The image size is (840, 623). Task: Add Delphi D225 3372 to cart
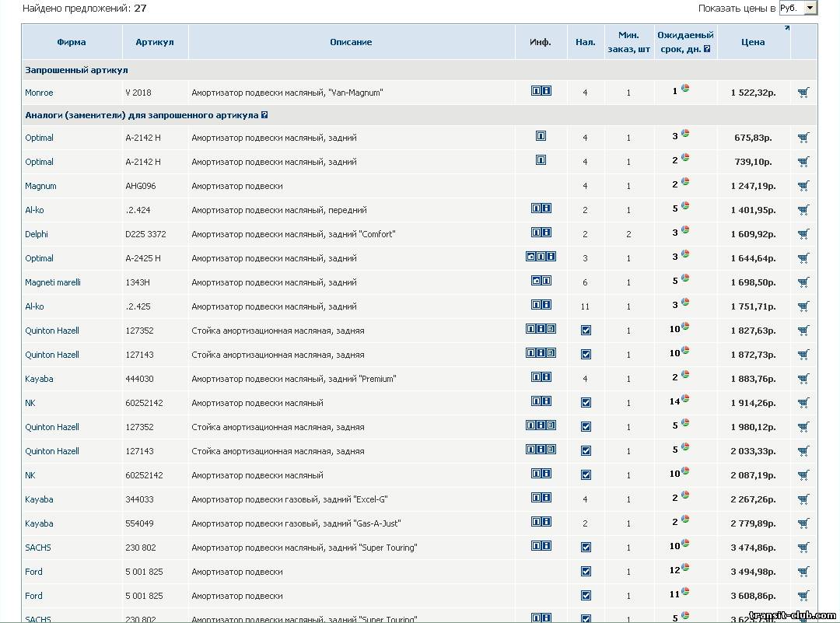pyautogui.click(x=803, y=234)
